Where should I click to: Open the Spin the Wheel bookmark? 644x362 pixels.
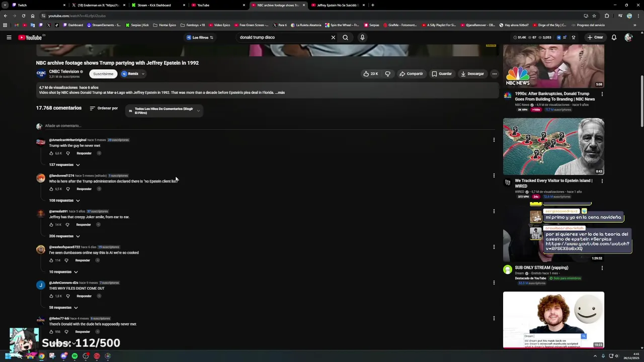(x=342, y=25)
